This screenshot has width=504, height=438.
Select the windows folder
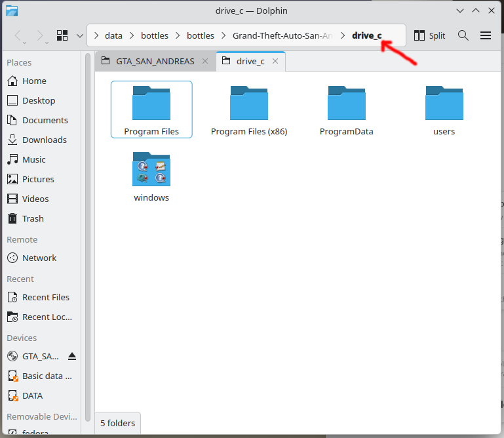[151, 176]
